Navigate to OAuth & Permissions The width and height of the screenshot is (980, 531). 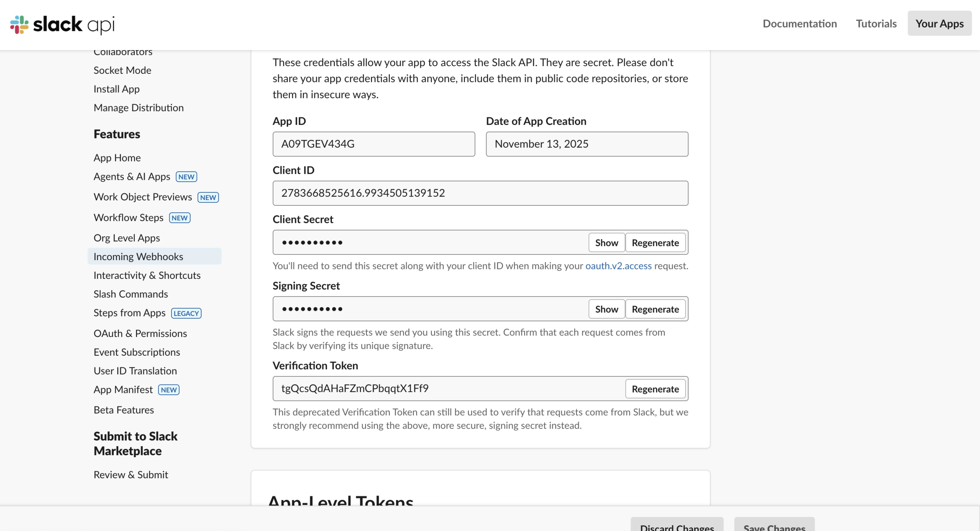tap(140, 334)
